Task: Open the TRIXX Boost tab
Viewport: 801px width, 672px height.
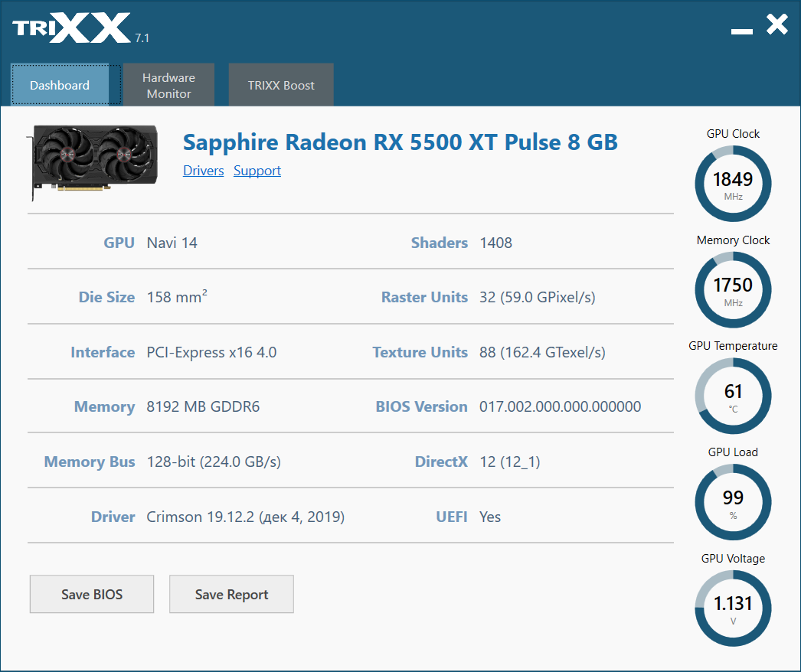Action: coord(281,85)
